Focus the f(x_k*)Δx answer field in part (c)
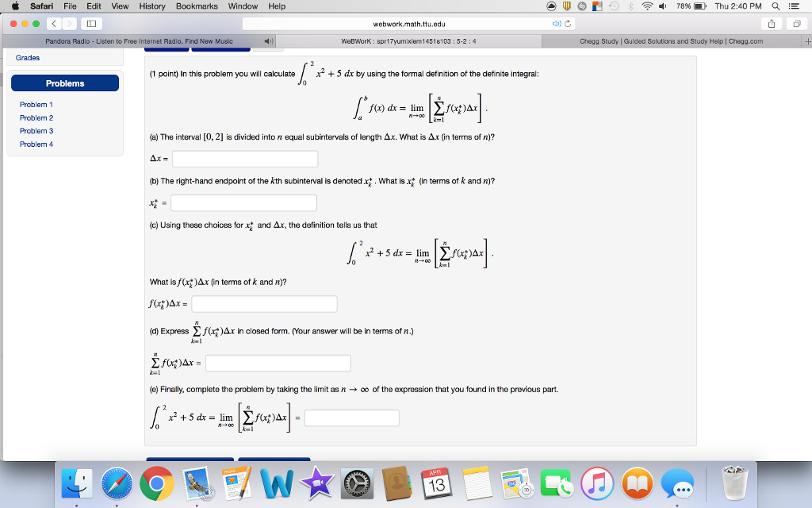812x508 pixels. pyautogui.click(x=264, y=304)
